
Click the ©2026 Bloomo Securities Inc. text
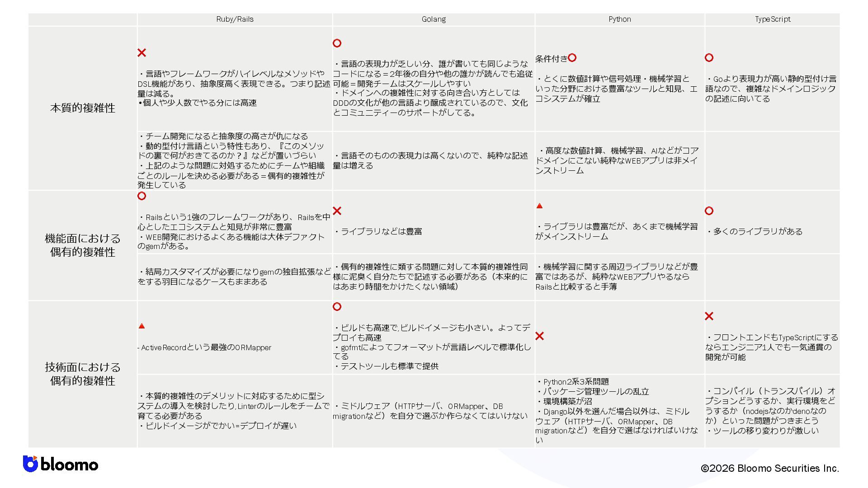pos(769,469)
